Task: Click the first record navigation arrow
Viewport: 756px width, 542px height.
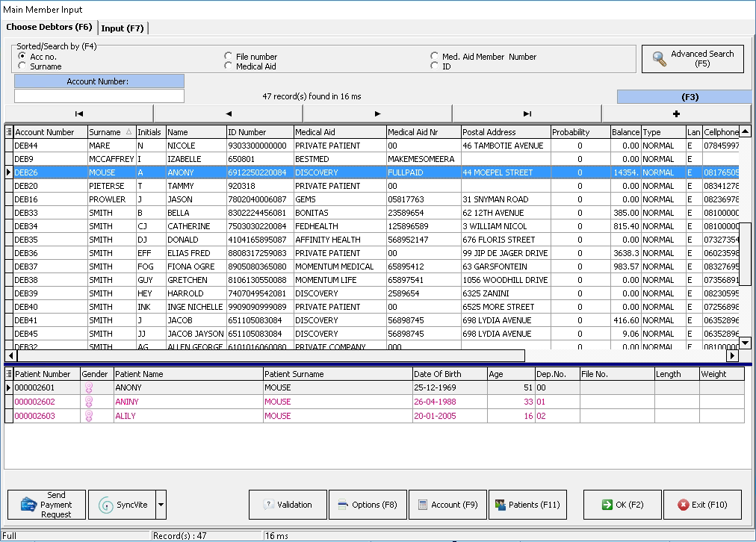Action: 78,113
